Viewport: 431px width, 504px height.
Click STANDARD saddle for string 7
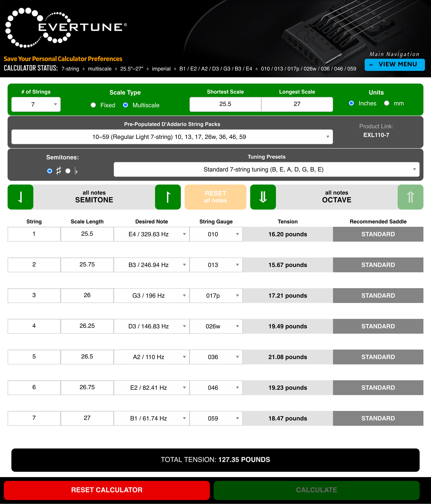coord(378,418)
